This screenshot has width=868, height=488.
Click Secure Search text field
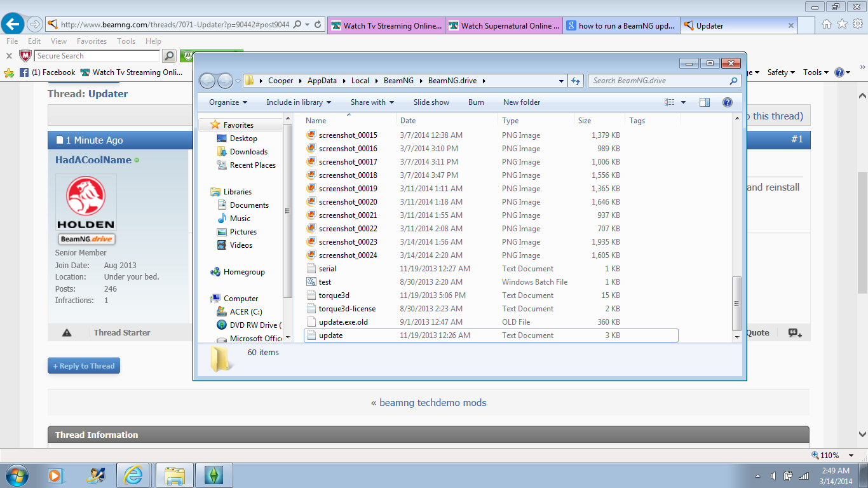pyautogui.click(x=98, y=56)
